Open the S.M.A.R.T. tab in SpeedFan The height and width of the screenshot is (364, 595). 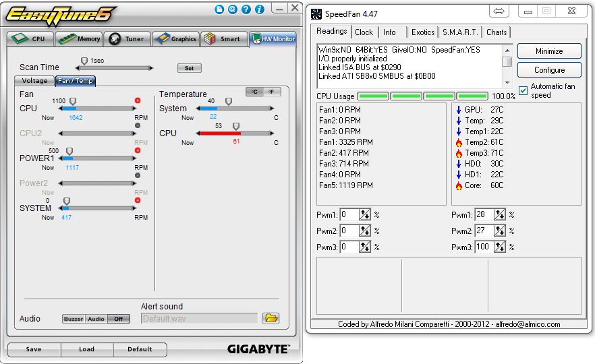(460, 32)
